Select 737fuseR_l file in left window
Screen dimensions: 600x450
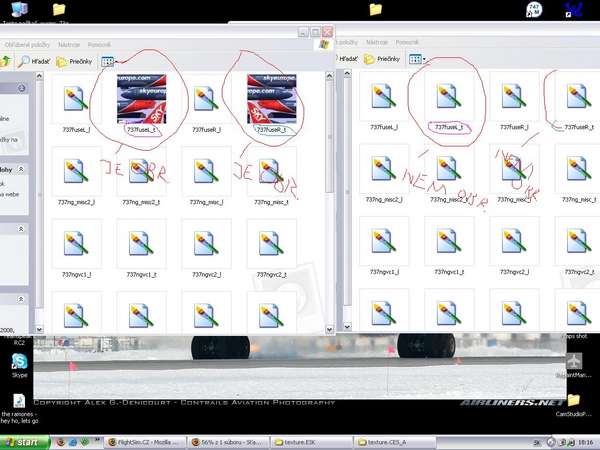(206, 104)
